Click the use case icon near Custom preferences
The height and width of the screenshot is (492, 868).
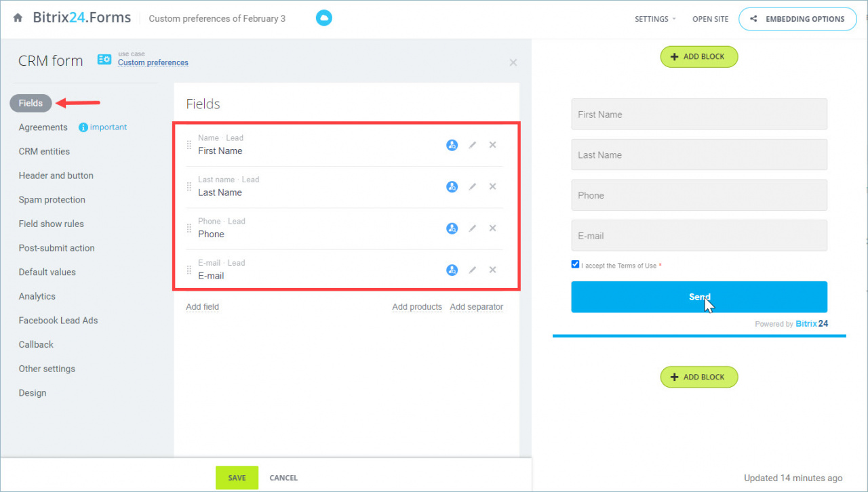104,60
